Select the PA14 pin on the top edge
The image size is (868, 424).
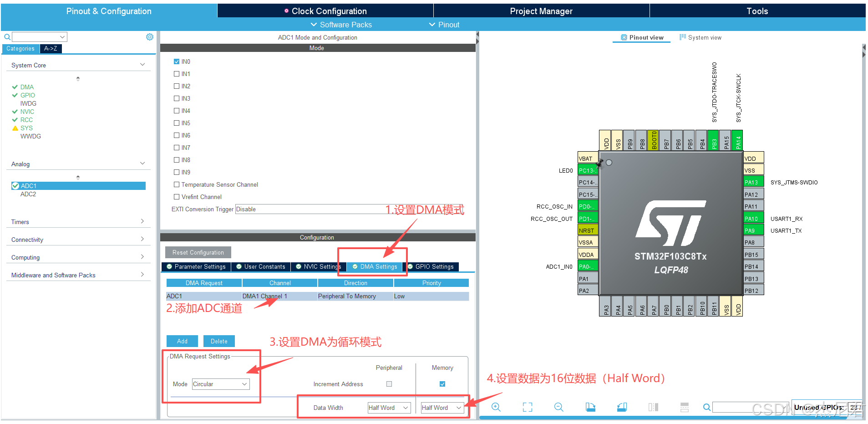point(738,140)
